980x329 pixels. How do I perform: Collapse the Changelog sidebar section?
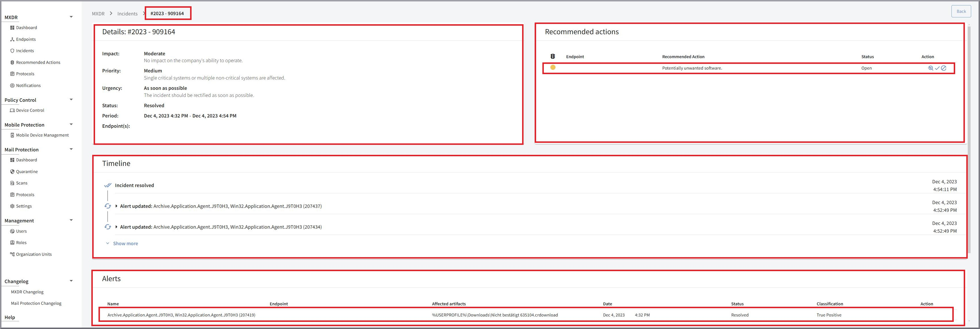tap(71, 281)
